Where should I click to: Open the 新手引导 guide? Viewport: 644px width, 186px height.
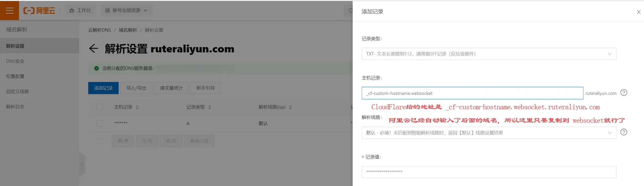(x=205, y=88)
